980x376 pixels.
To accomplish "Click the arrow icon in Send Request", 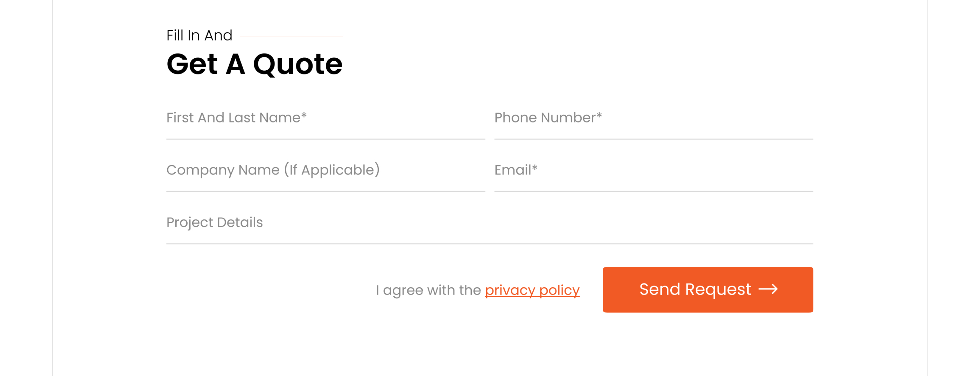I will click(768, 289).
